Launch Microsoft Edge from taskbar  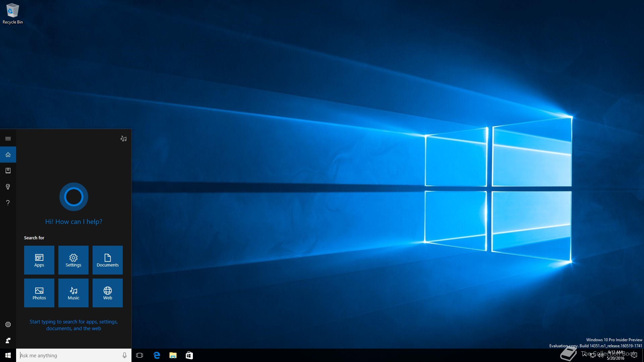pos(156,355)
